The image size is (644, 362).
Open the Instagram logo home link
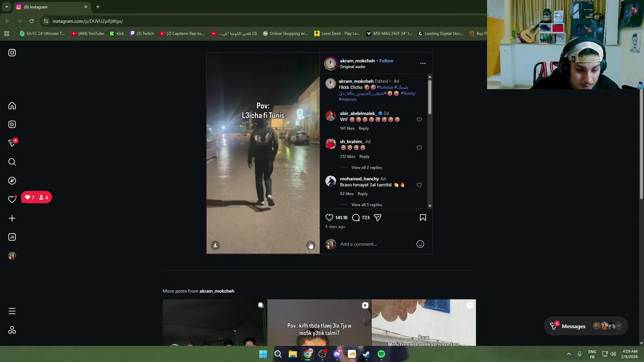(12, 52)
